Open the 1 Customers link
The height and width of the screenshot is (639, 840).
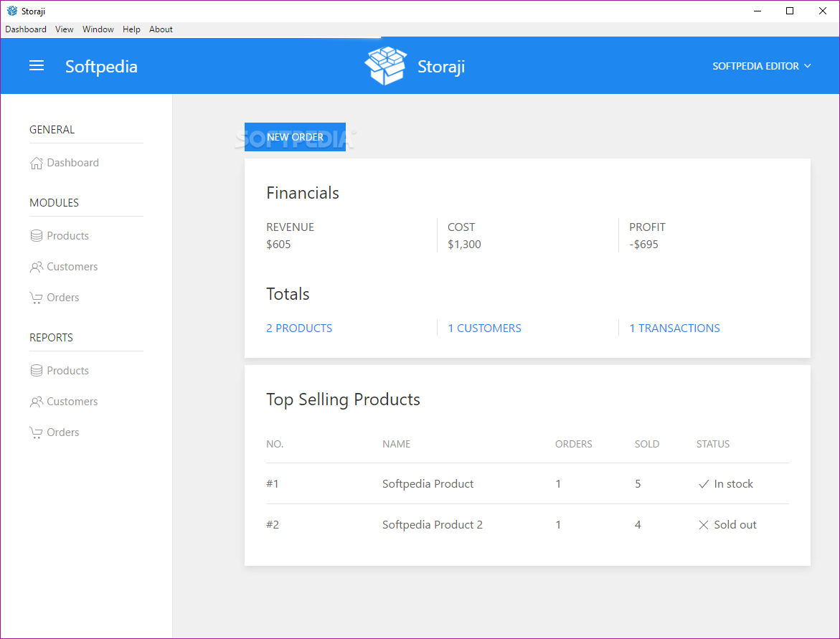(x=484, y=328)
